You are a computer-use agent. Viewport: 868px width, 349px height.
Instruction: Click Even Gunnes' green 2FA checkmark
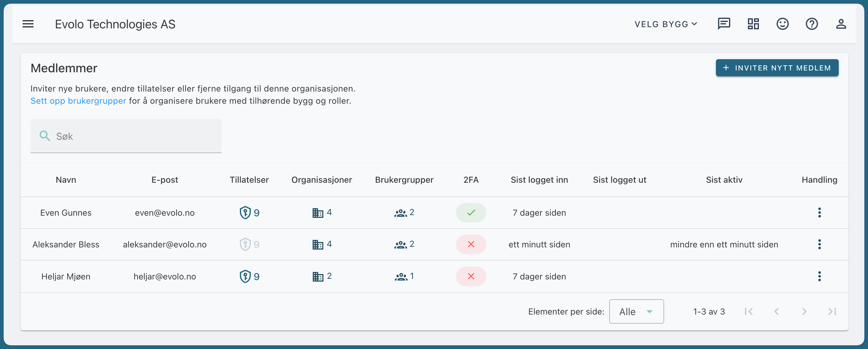click(471, 213)
